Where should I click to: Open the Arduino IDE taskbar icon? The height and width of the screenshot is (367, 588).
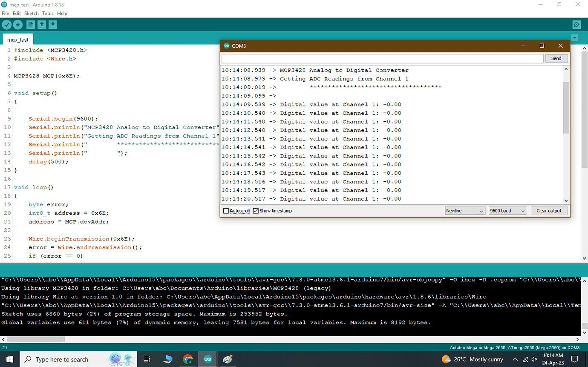(207, 359)
